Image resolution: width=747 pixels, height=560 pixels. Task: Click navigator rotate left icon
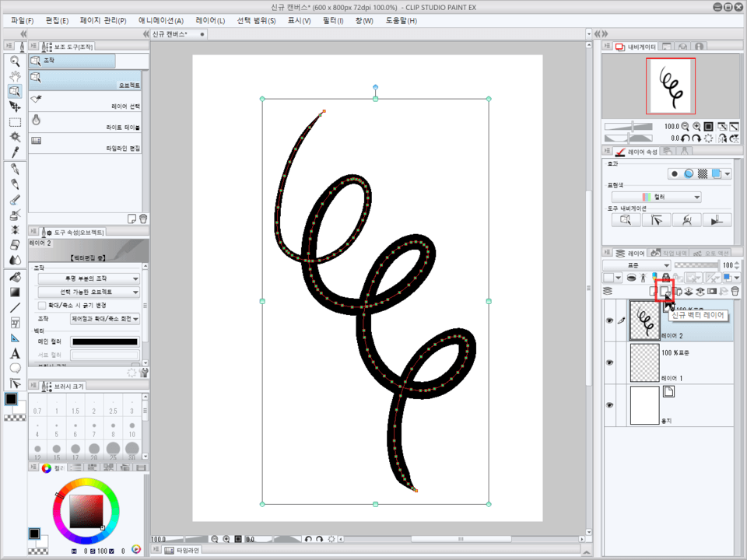tap(685, 138)
